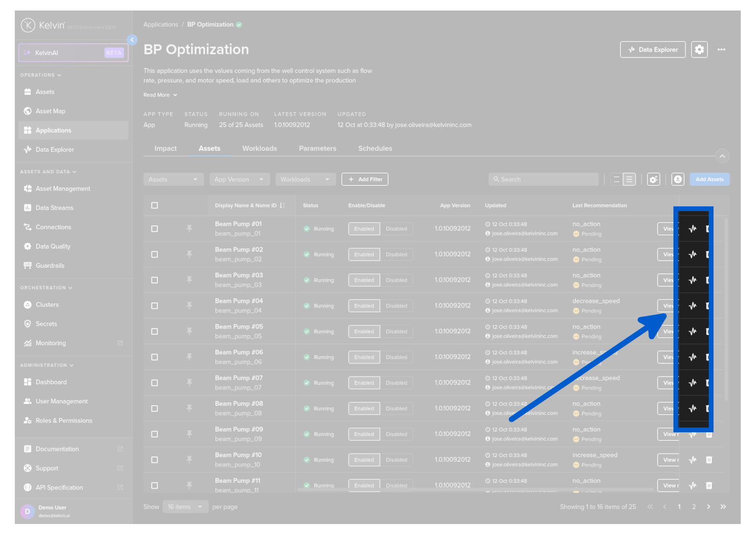Image resolution: width=756 pixels, height=535 pixels.
Task: Open Data Explorer icon for Beam Pump #01
Action: click(x=693, y=229)
